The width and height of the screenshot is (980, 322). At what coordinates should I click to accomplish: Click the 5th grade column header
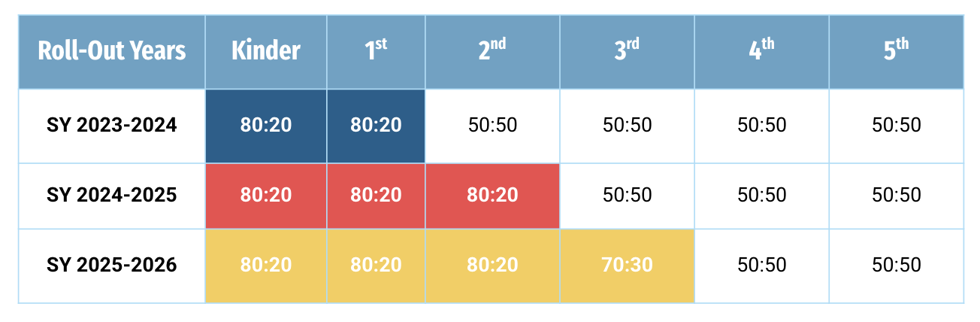click(x=896, y=51)
